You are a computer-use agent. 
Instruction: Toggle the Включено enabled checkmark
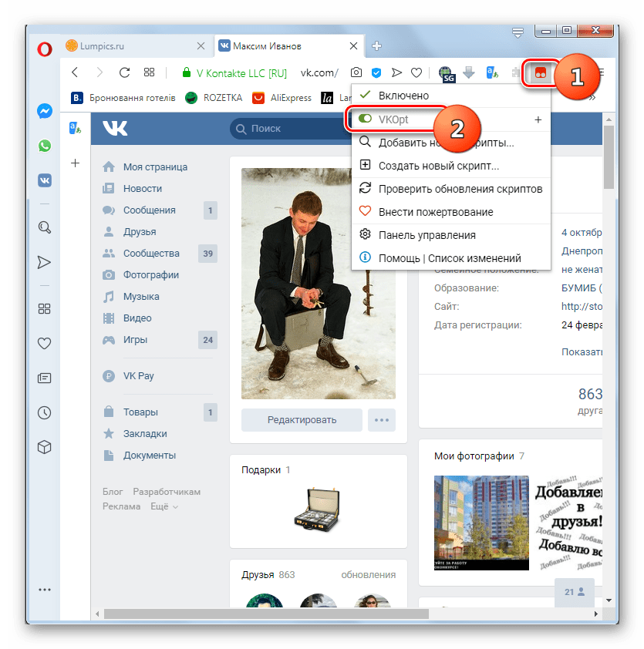point(366,96)
